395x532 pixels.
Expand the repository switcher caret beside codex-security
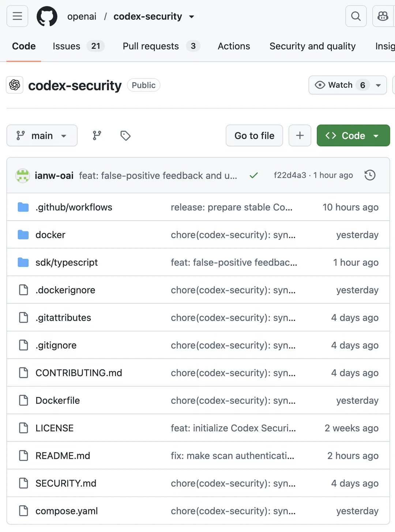pos(192,17)
